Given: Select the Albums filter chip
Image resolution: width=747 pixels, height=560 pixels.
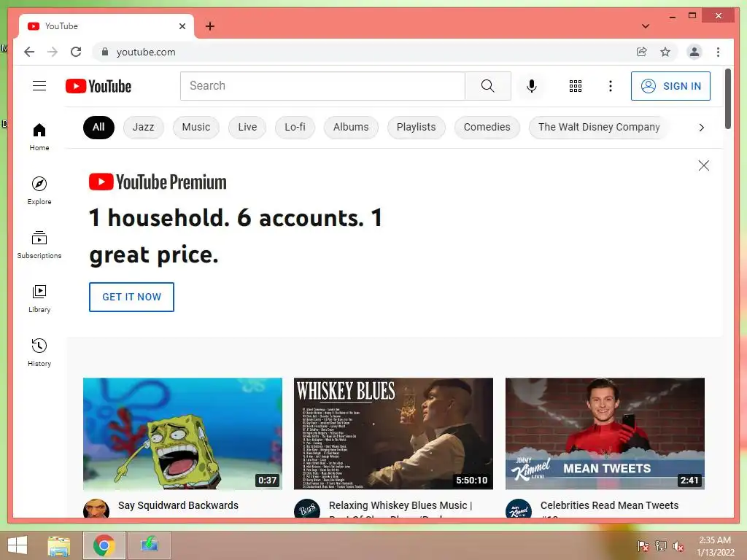Looking at the screenshot, I should pyautogui.click(x=351, y=127).
